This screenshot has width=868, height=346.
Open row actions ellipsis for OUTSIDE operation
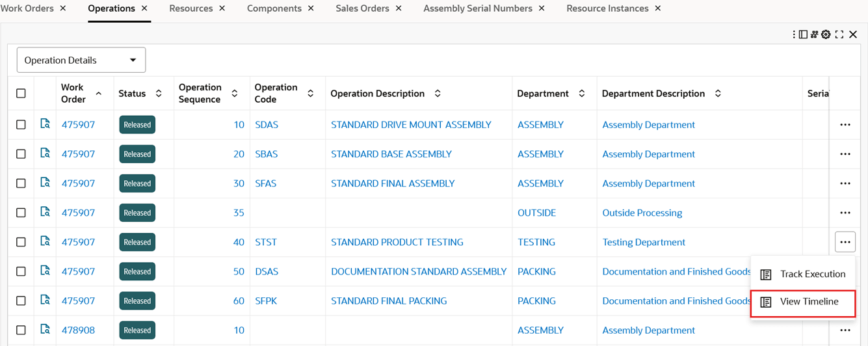[845, 213]
